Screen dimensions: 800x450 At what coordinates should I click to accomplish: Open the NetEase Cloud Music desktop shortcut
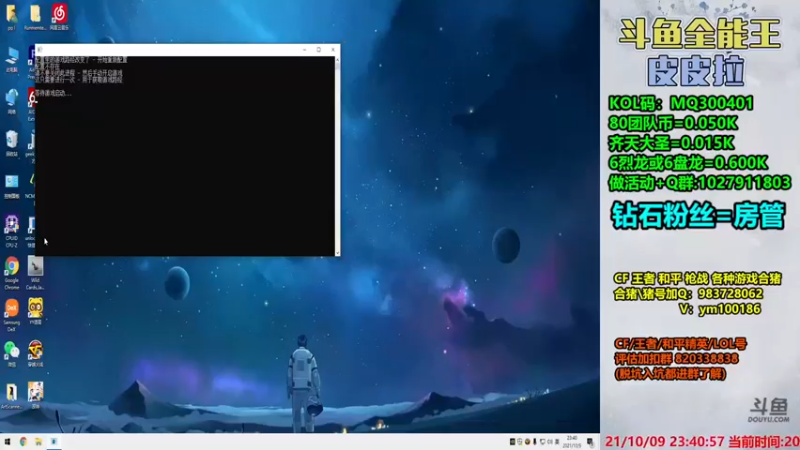pyautogui.click(x=59, y=16)
